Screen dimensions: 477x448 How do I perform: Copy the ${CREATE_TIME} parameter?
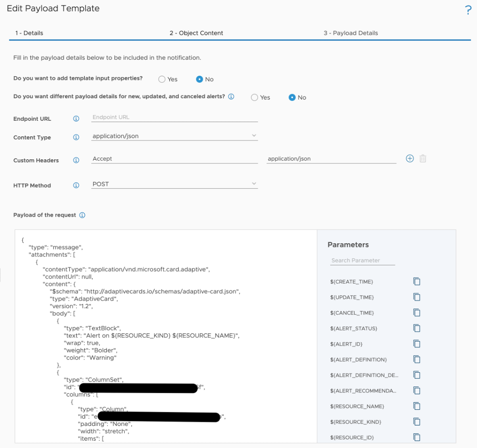[417, 281]
